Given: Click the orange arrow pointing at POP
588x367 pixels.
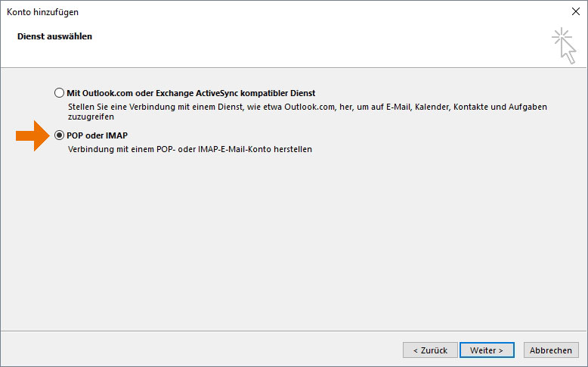Looking at the screenshot, I should tap(32, 135).
